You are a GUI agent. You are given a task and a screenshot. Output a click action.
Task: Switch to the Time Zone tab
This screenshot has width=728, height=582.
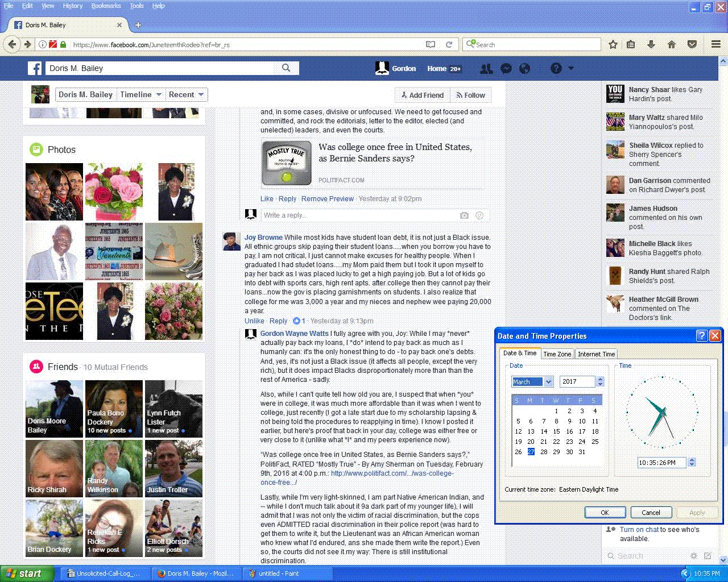tap(557, 354)
